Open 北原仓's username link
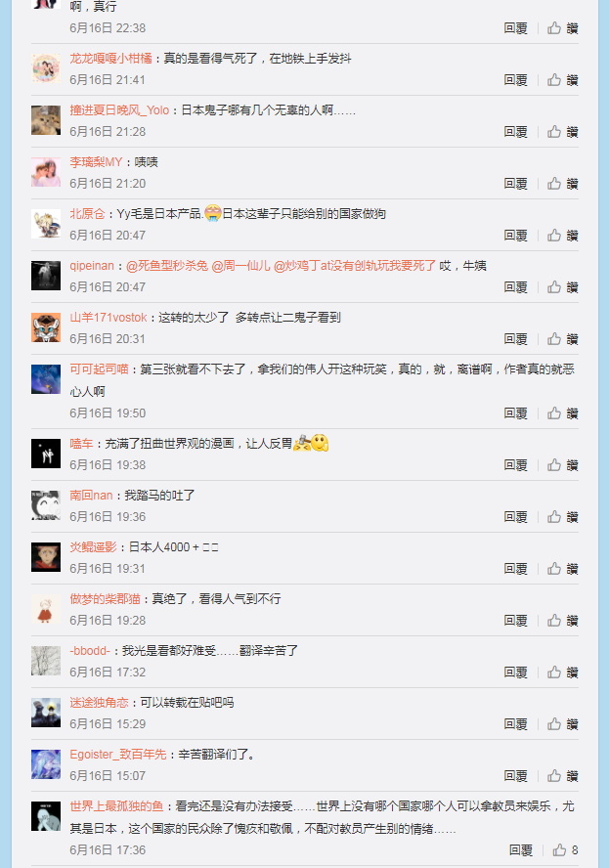Screen dimensions: 609x868 (87, 214)
